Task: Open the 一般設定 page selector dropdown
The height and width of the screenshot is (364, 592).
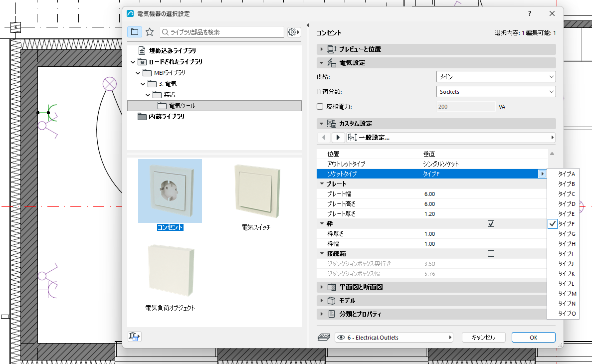Action: [451, 138]
